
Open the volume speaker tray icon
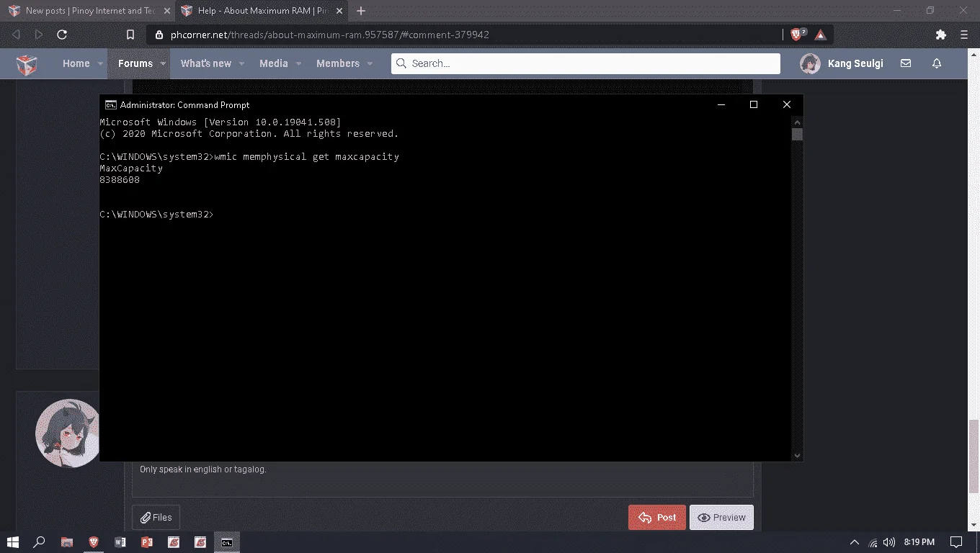coord(889,542)
